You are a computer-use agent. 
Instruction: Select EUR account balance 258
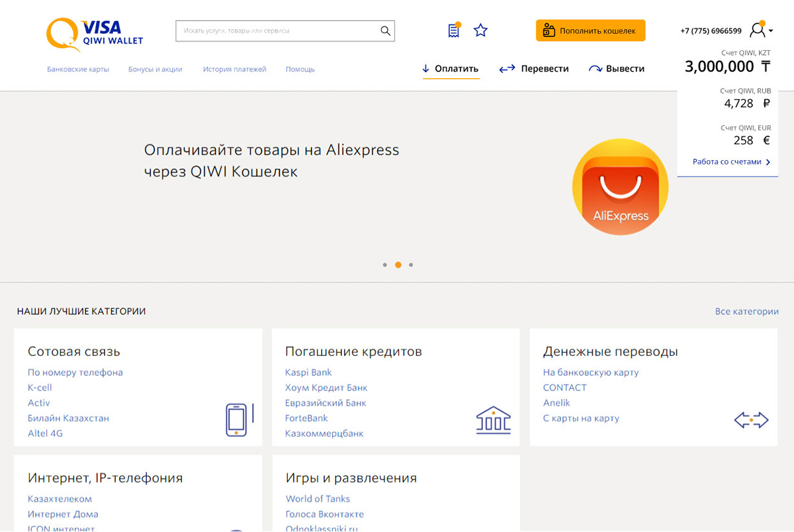tap(752, 140)
